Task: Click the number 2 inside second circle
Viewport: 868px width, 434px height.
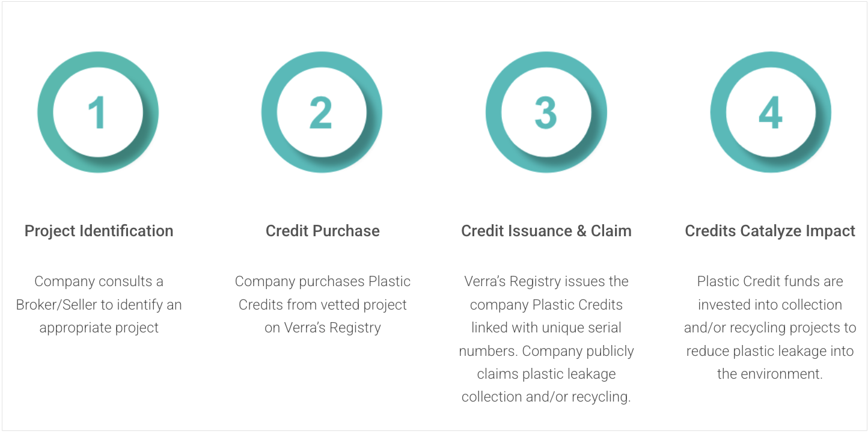Action: click(x=321, y=112)
